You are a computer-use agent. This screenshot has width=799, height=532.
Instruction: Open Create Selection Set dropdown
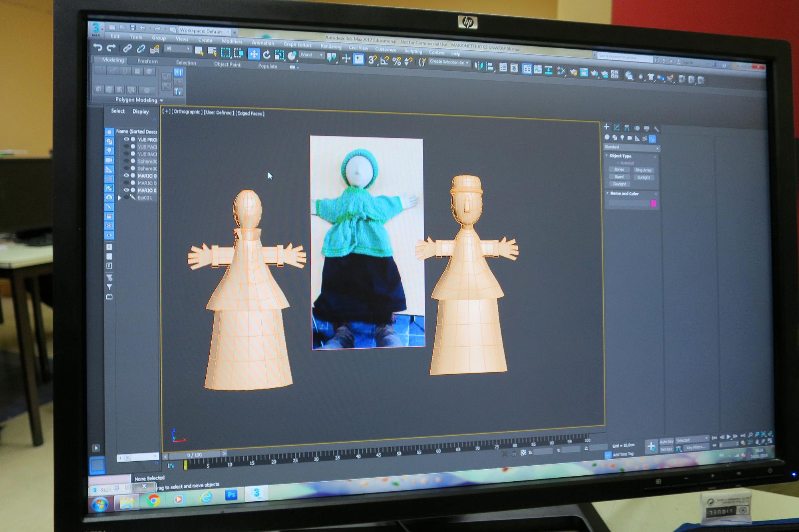click(x=449, y=62)
